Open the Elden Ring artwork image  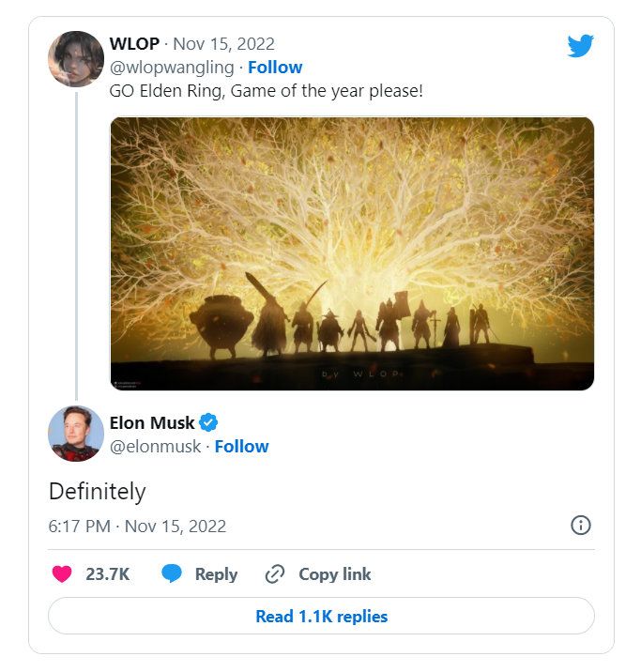tap(352, 253)
